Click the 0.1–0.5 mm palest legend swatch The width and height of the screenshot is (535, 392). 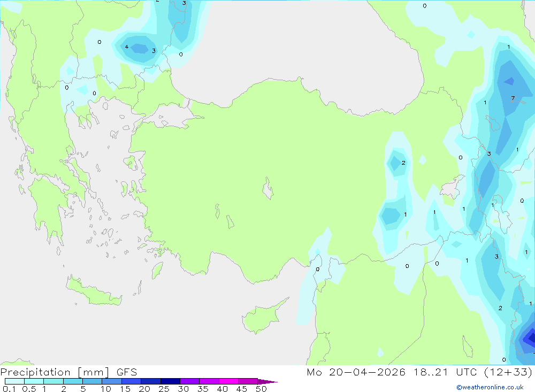14,381
